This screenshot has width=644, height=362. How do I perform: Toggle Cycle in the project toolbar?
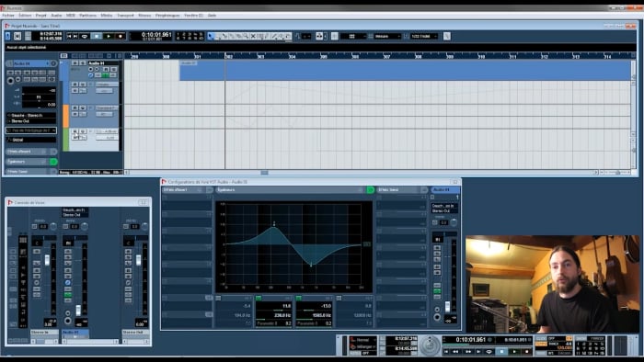click(85, 36)
